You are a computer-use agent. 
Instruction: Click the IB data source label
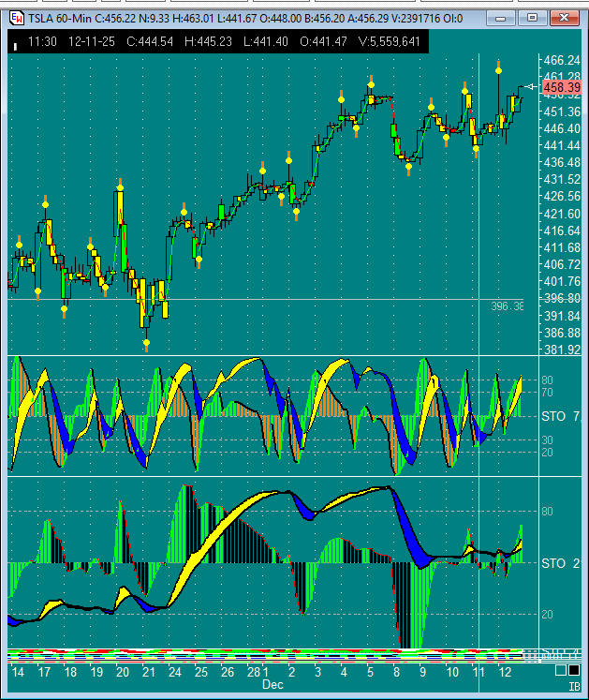pyautogui.click(x=572, y=686)
